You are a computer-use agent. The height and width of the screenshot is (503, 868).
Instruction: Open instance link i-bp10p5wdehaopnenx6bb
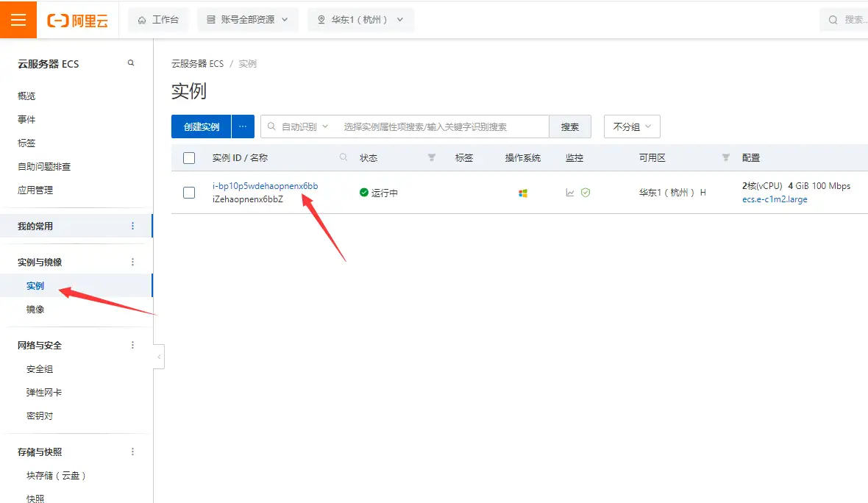(x=265, y=186)
